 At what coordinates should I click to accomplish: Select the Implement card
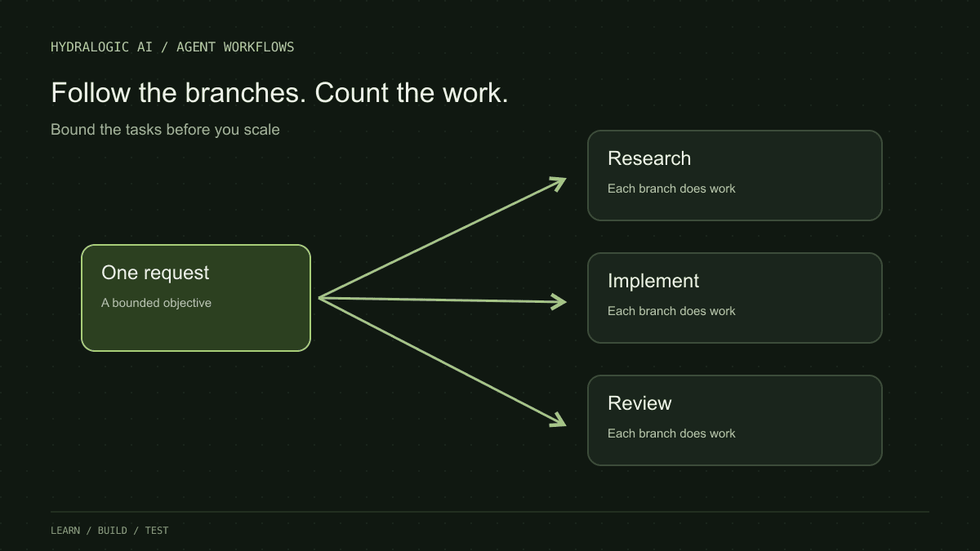click(735, 298)
